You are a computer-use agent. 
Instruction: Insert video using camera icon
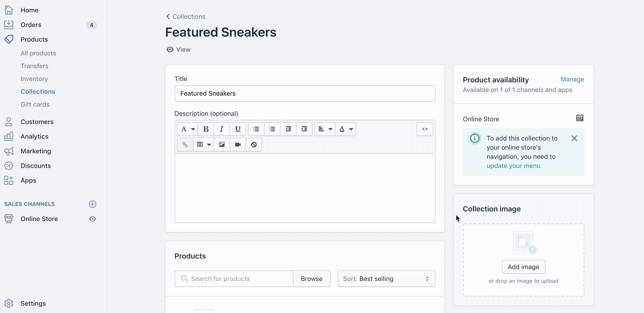pyautogui.click(x=238, y=145)
